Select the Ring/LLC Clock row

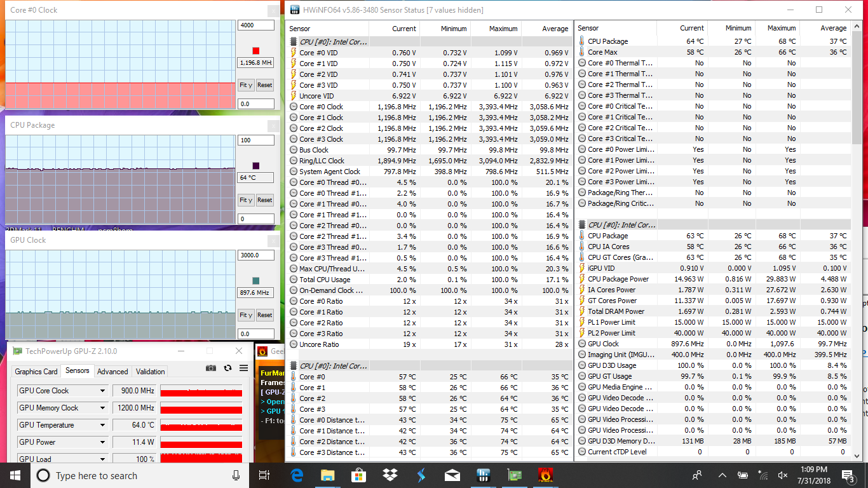430,161
